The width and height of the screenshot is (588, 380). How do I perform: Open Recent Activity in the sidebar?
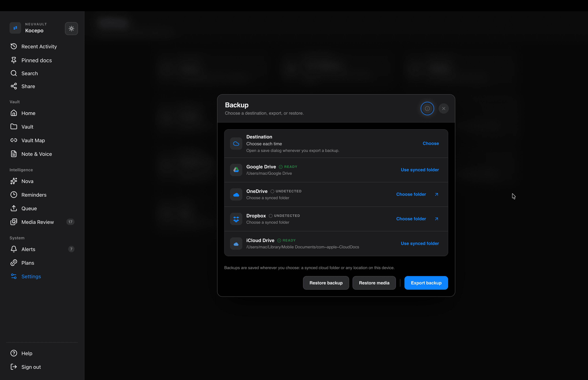point(42,46)
